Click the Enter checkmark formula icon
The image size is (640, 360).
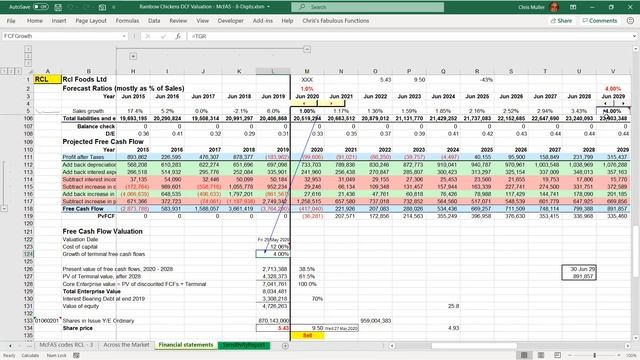(163, 36)
